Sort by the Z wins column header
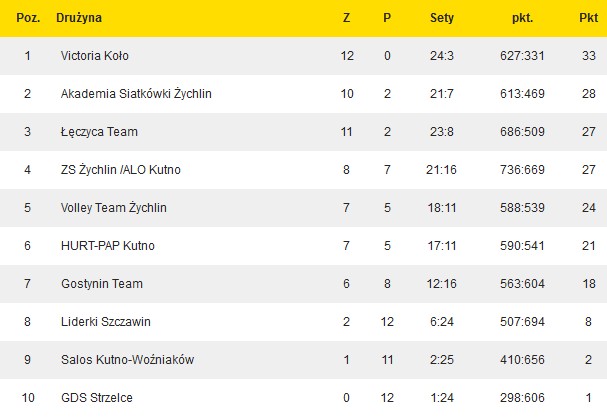Screen dimensions: 607x419 [x=347, y=18]
